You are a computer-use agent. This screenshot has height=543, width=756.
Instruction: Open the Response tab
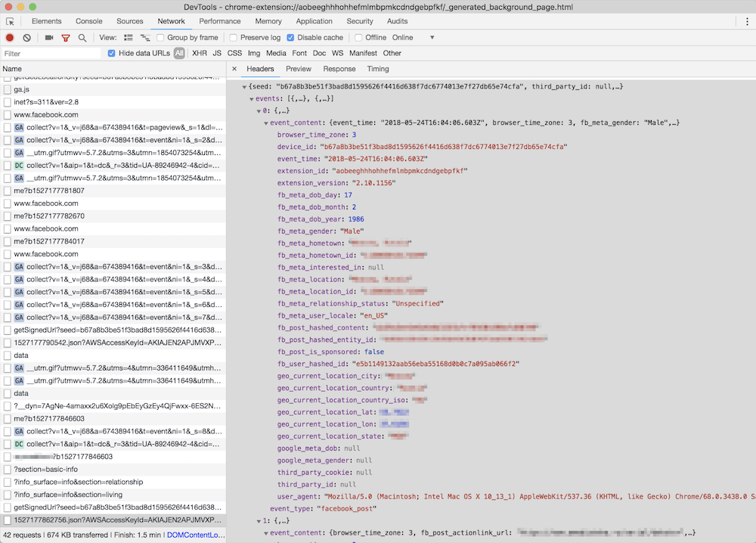click(339, 69)
